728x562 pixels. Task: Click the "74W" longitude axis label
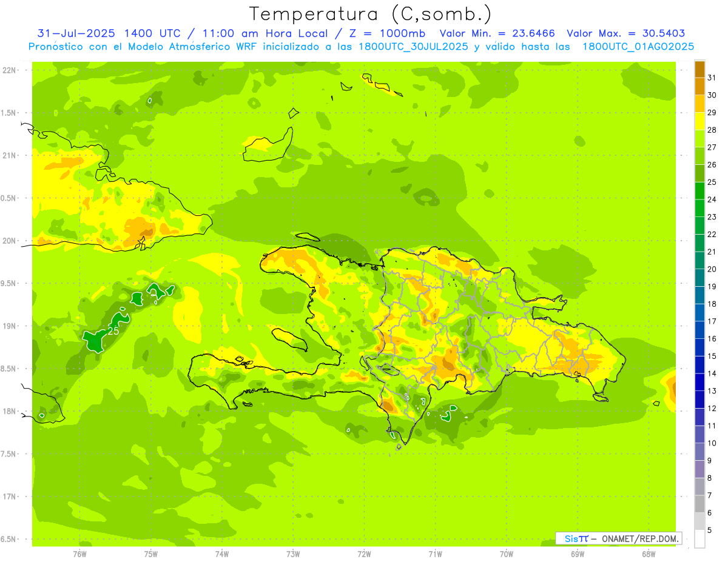click(x=222, y=554)
